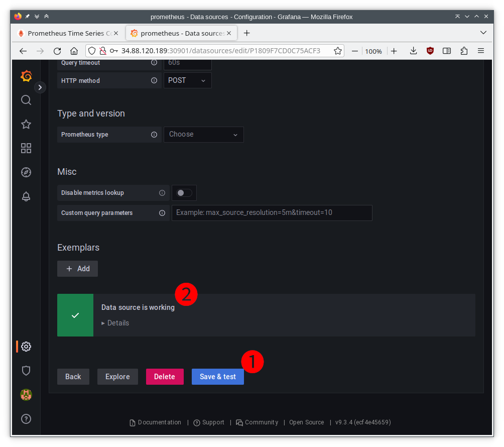Image resolution: width=504 pixels, height=447 pixels.
Task: Open the Support footer link
Action: [209, 422]
